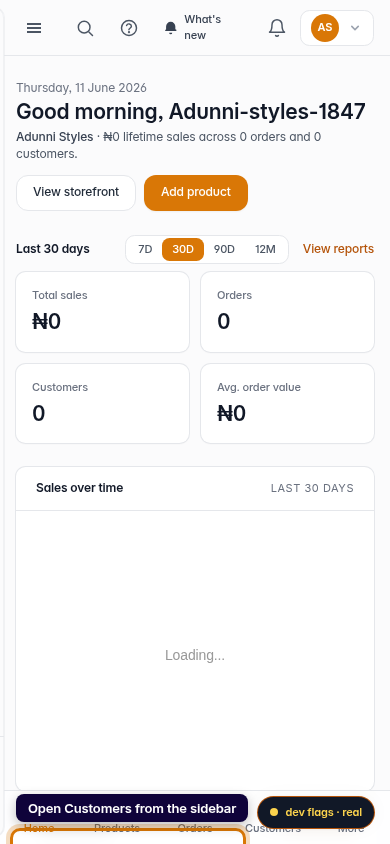Click the Good morning greeting heading
Screen dimensions: 390x844
click(x=191, y=111)
